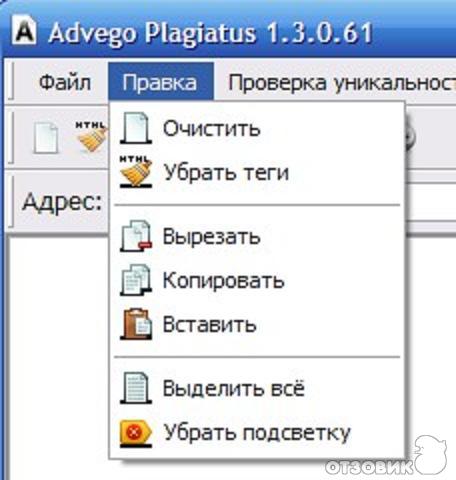Click clipboard icon beside Вставить
The image size is (456, 480).
click(136, 324)
